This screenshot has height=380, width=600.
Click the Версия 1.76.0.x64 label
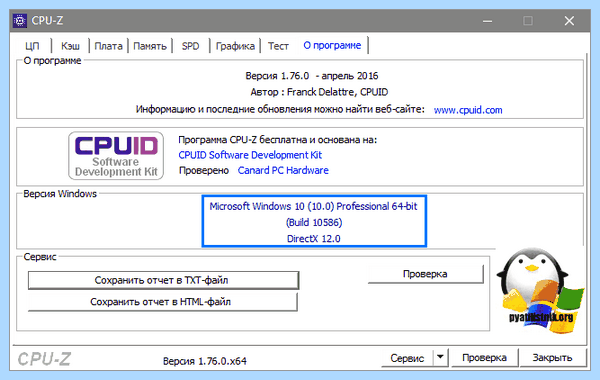[x=205, y=361]
